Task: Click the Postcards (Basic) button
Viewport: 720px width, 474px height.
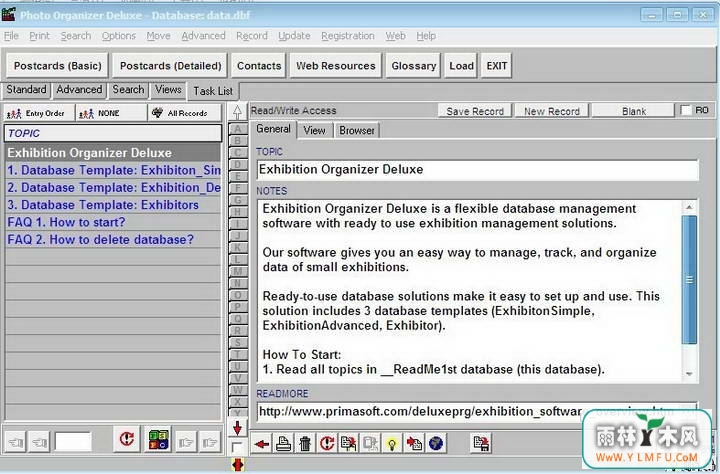Action: 57,66
